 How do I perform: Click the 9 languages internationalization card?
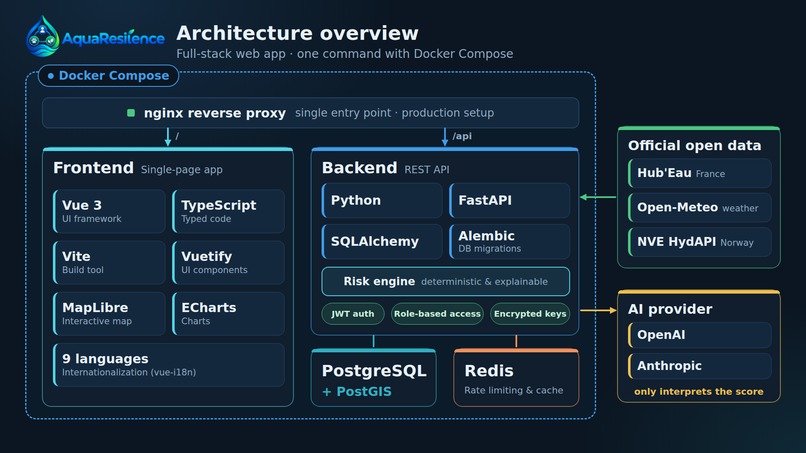click(169, 365)
